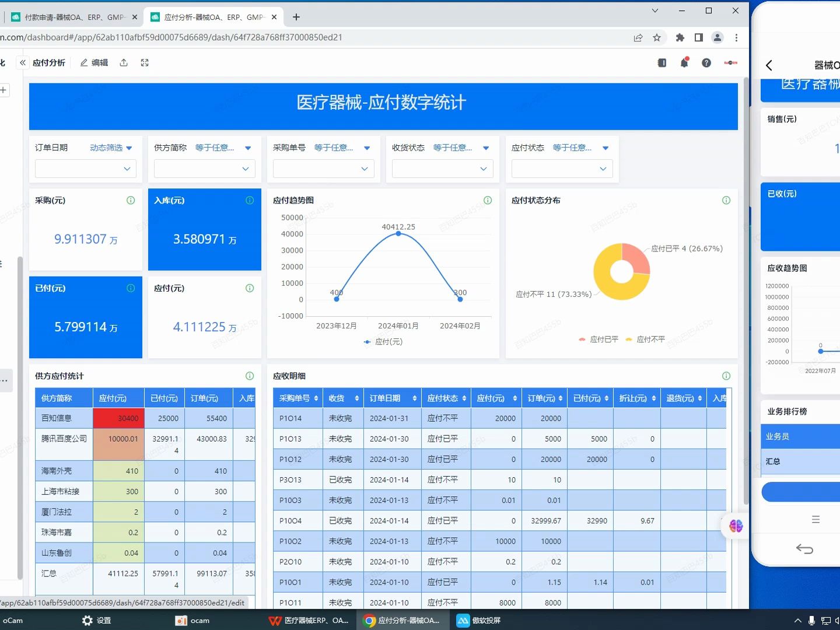
Task: Open the 供方简称 condition dropdown
Action: pos(223,148)
